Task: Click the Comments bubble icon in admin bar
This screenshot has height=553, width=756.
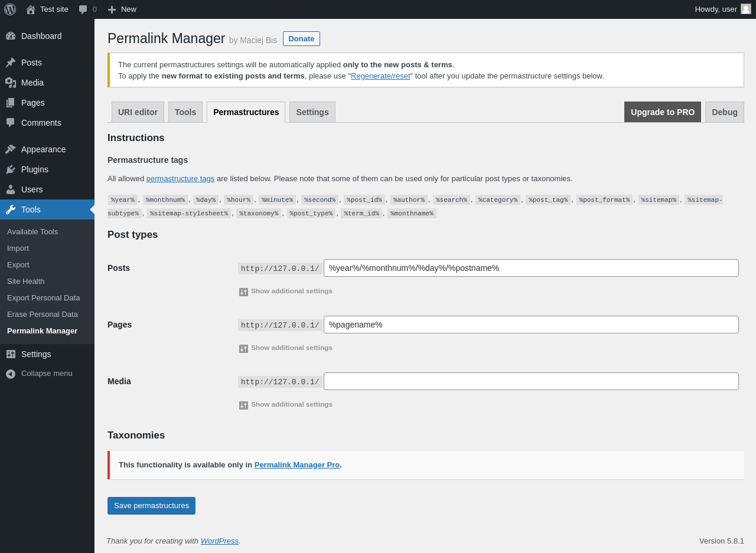Action: [x=83, y=9]
